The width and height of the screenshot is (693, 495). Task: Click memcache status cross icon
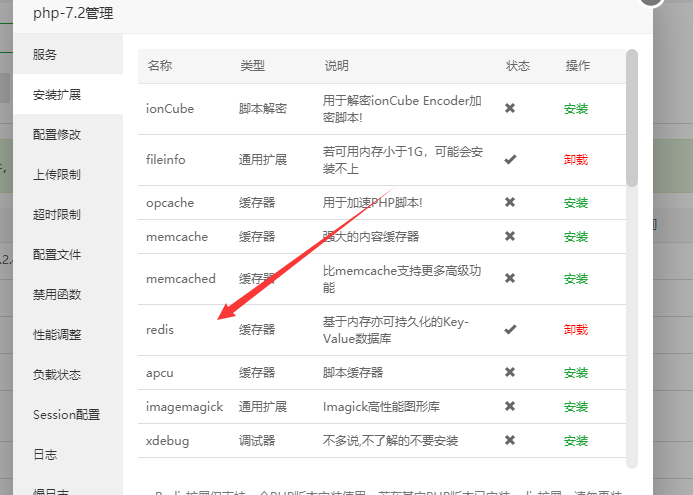tap(510, 236)
